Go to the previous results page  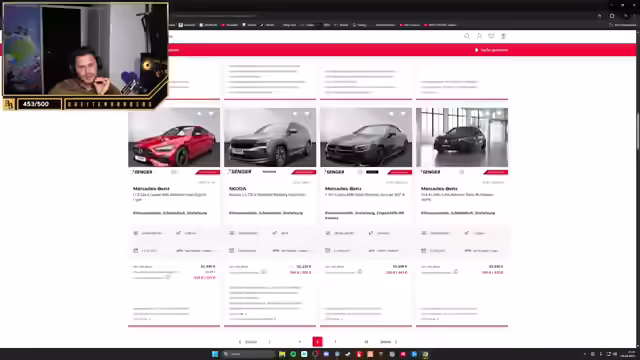[248, 342]
